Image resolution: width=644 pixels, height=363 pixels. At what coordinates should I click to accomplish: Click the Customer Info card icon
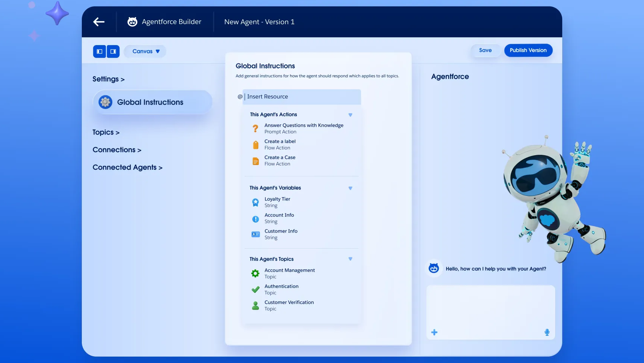(x=256, y=234)
